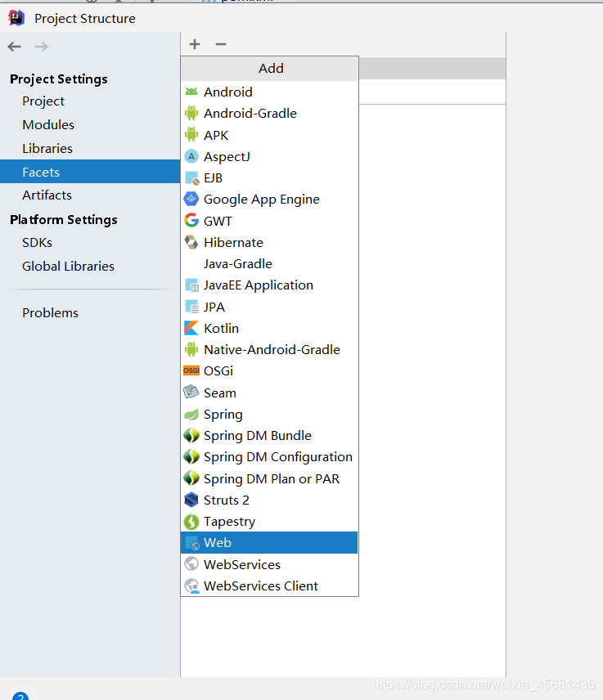Image resolution: width=603 pixels, height=700 pixels.
Task: Open SDKs under Platform Settings
Action: [37, 242]
